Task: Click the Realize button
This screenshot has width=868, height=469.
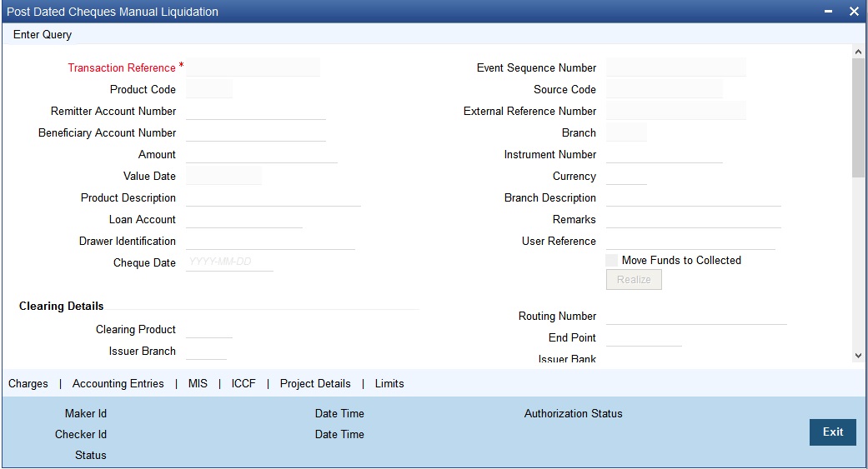Action: pos(634,280)
